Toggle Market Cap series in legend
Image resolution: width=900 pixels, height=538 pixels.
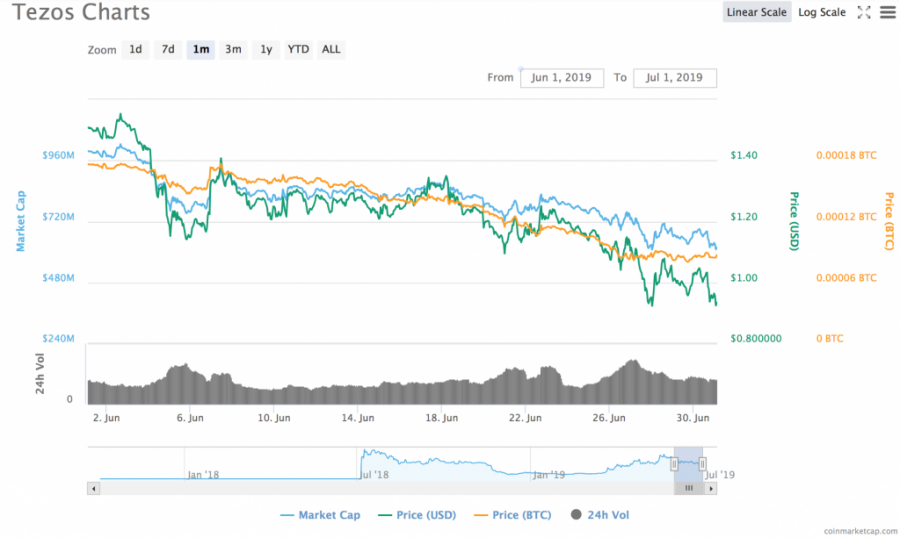tap(320, 515)
